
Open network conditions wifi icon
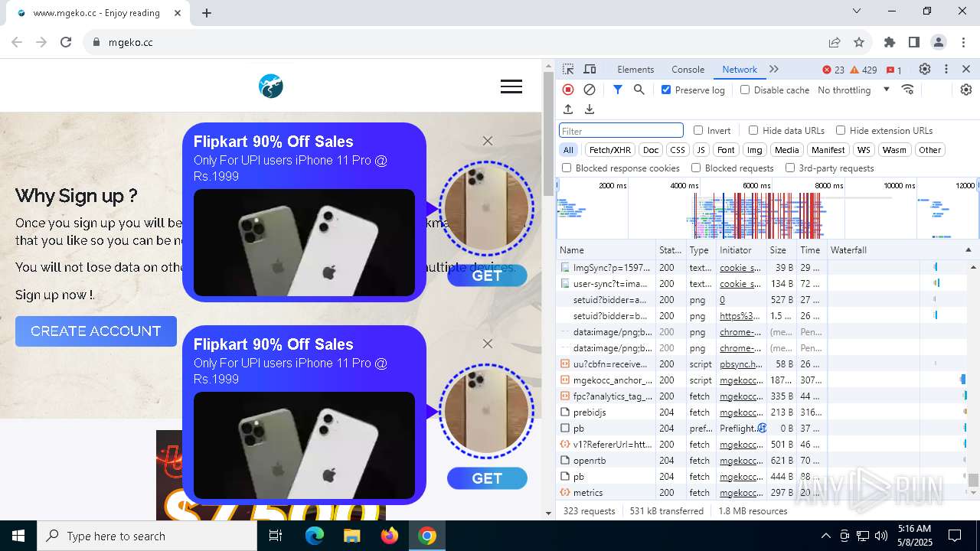tap(908, 90)
